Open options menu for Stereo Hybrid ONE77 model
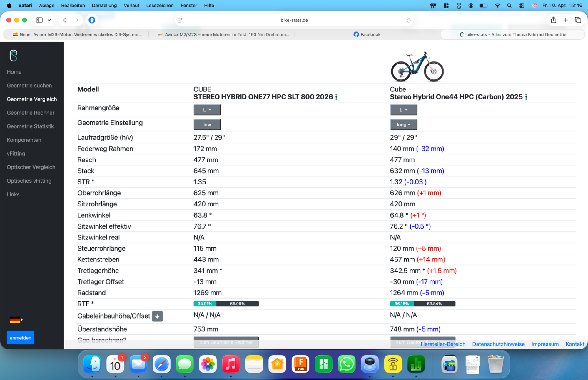 (x=336, y=97)
